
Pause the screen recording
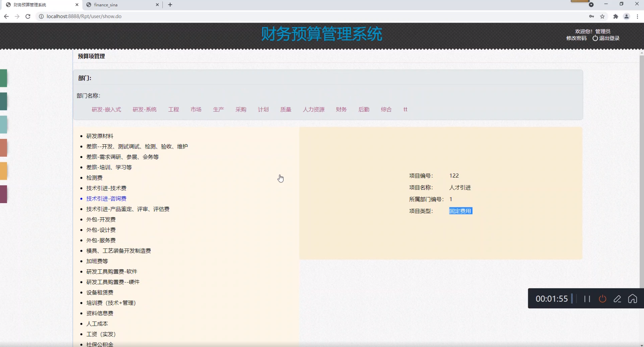point(587,299)
